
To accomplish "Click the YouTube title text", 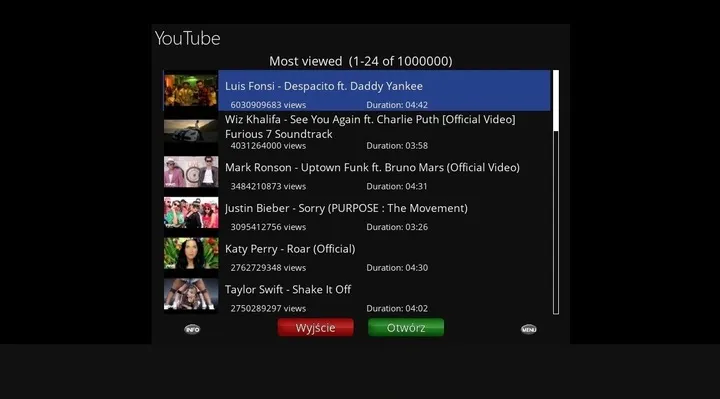I will 187,38.
